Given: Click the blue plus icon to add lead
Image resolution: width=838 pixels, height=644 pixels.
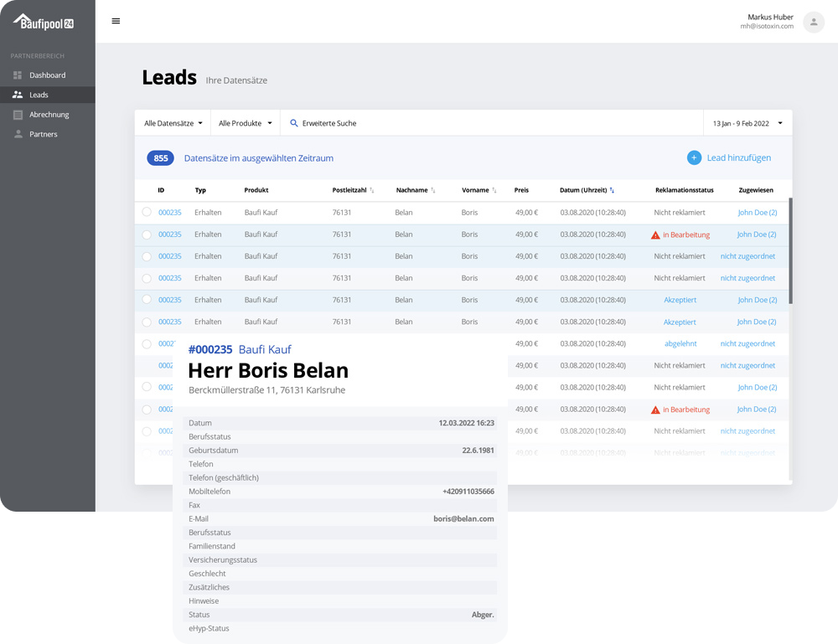Looking at the screenshot, I should coord(694,157).
